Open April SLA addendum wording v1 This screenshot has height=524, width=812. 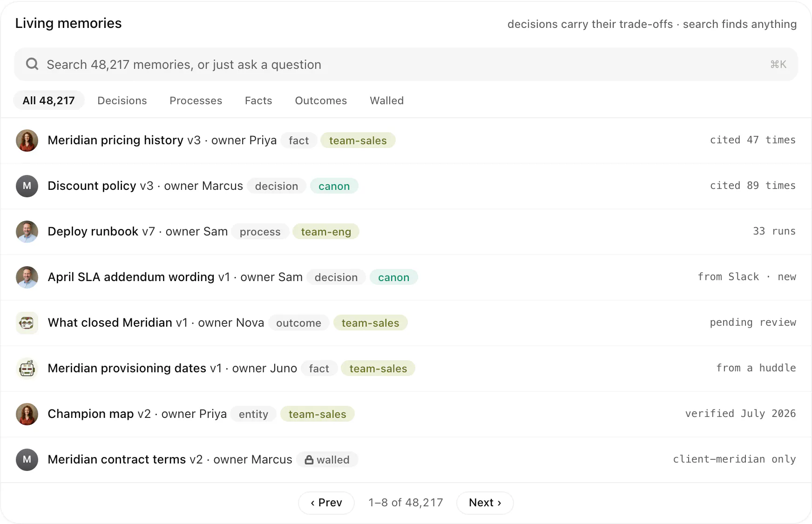coord(406,277)
